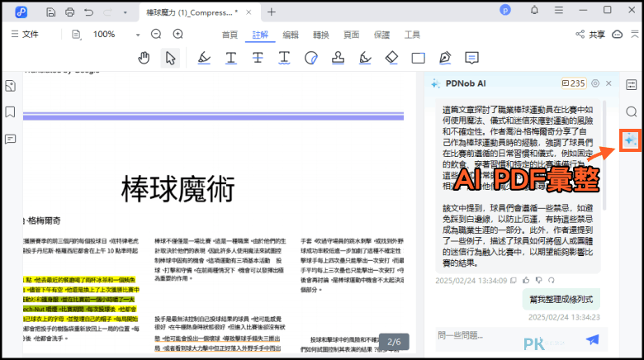This screenshot has height=360, width=644.
Task: Collapse the ribbon toolbar
Action: (635, 34)
